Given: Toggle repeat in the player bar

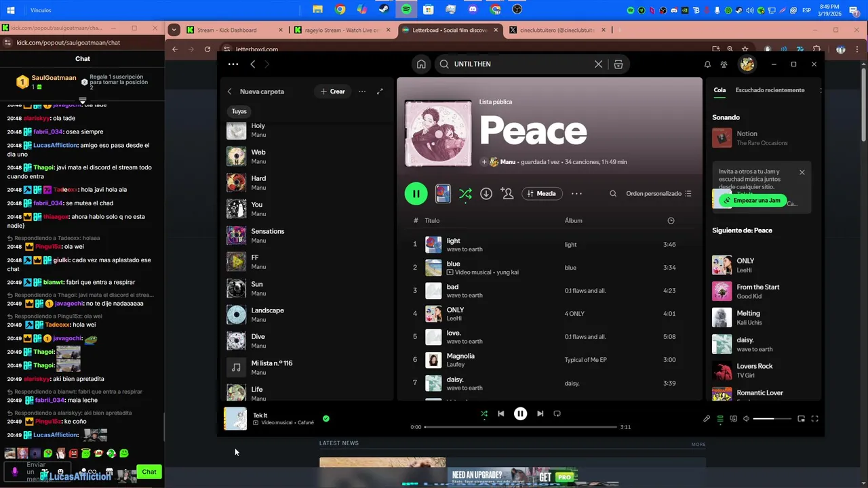Looking at the screenshot, I should 557,413.
